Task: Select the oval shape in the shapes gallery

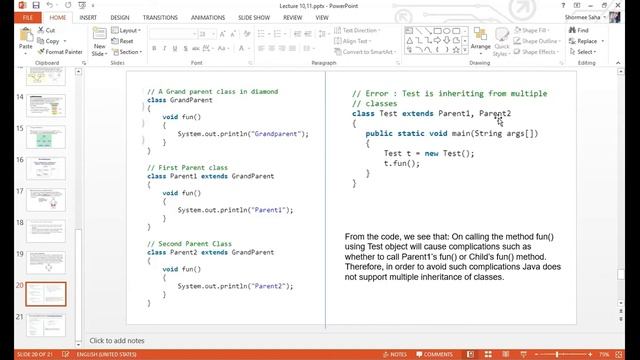Action: 447,31
